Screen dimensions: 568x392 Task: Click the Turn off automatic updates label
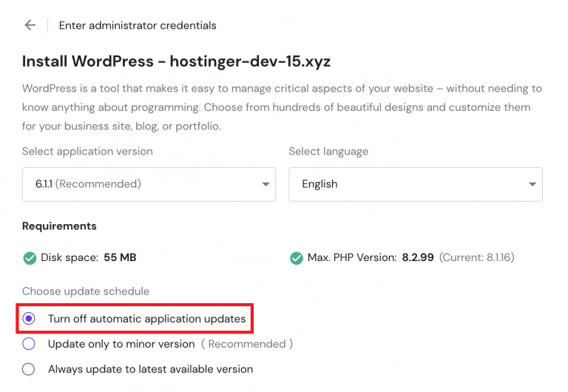[x=146, y=319]
